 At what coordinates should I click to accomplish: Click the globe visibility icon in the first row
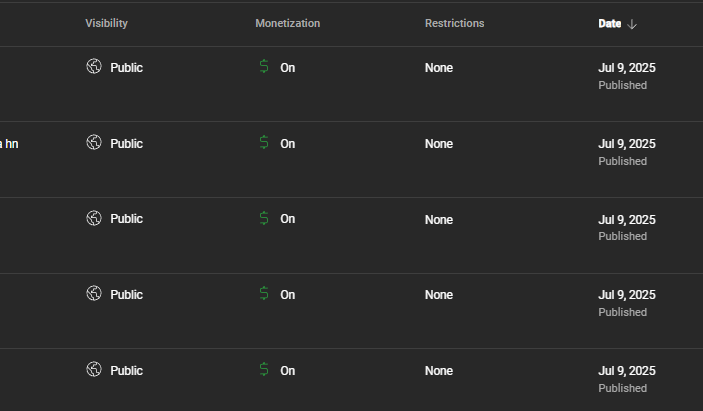[x=94, y=67]
